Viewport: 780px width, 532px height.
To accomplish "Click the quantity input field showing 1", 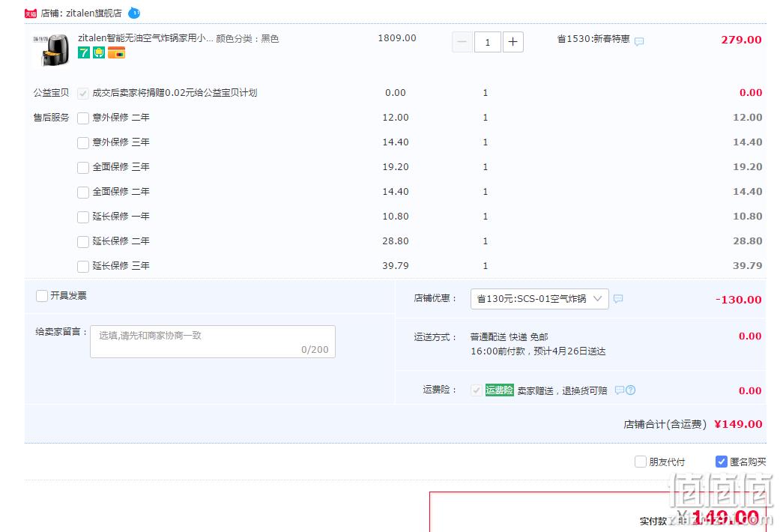I will click(488, 42).
